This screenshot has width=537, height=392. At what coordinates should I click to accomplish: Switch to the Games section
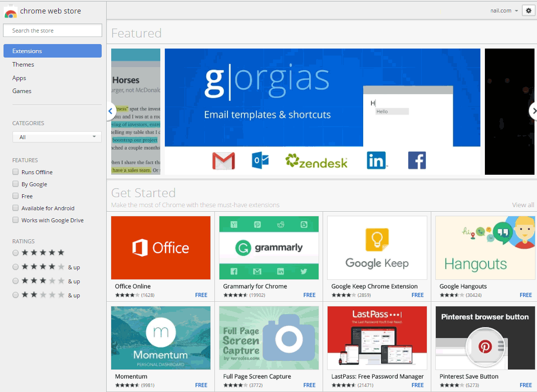pos(22,91)
